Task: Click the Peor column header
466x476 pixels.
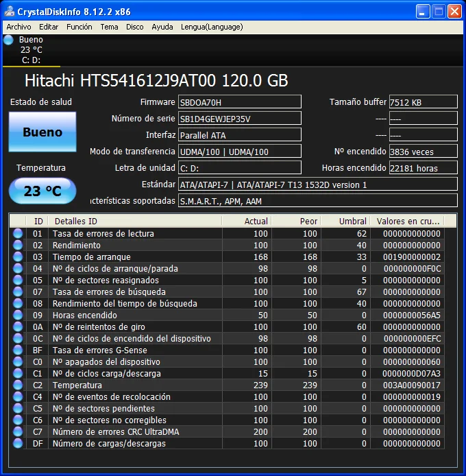Action: click(296, 221)
